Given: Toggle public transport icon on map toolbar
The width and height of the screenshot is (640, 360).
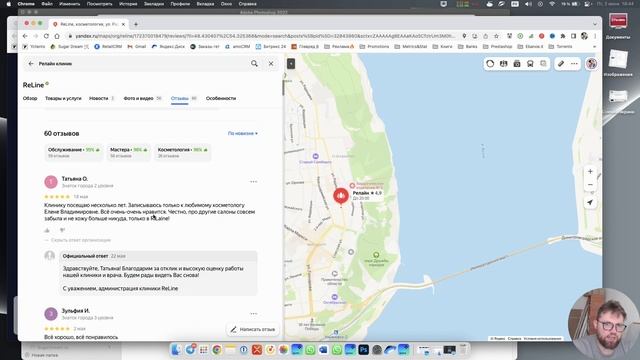Looking at the screenshot, I should [530, 64].
